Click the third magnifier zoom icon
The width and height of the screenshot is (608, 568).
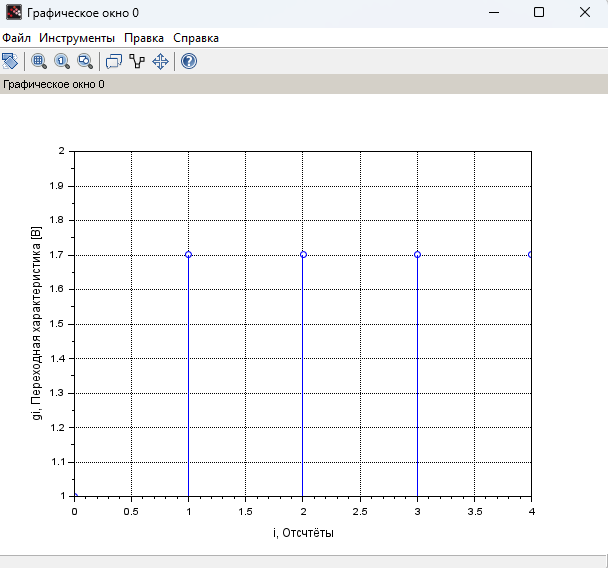click(x=85, y=61)
